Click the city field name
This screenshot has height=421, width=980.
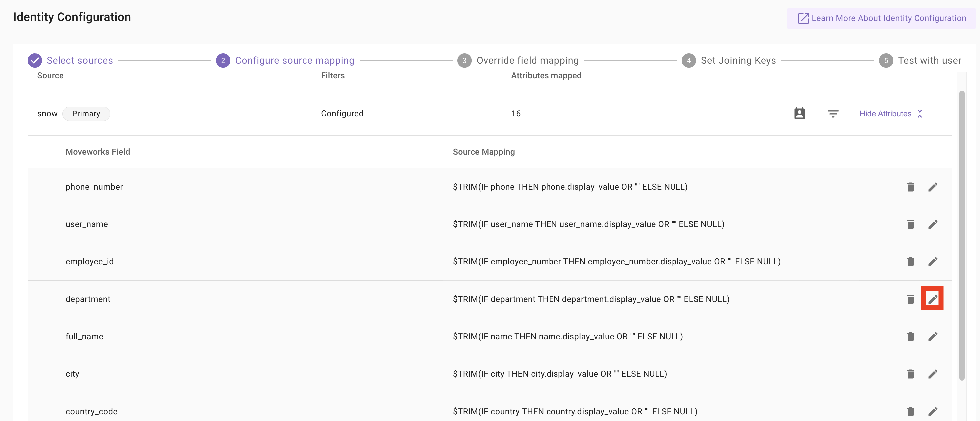(x=73, y=374)
